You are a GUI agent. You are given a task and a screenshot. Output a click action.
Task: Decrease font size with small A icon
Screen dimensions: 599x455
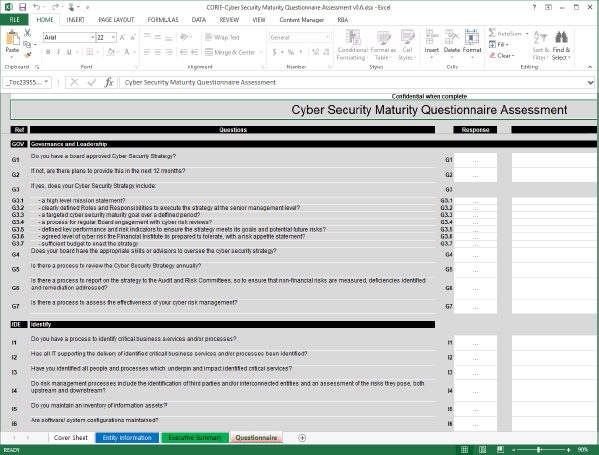coord(133,37)
